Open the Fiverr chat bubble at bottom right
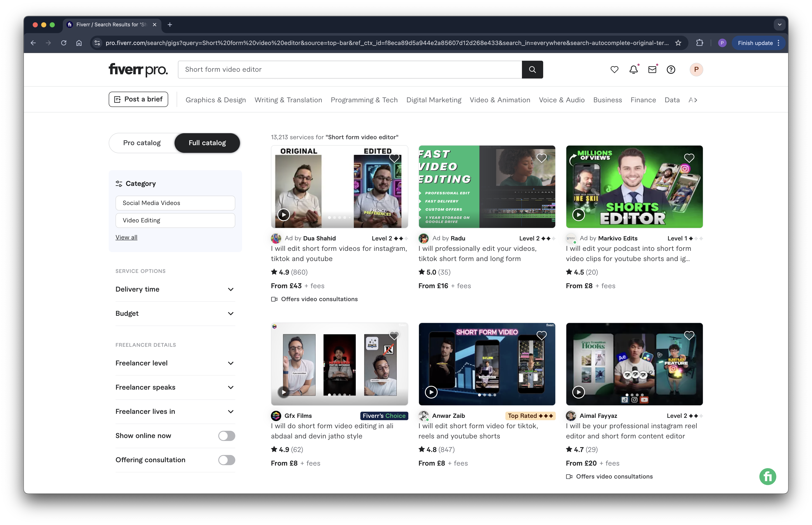 click(x=768, y=476)
